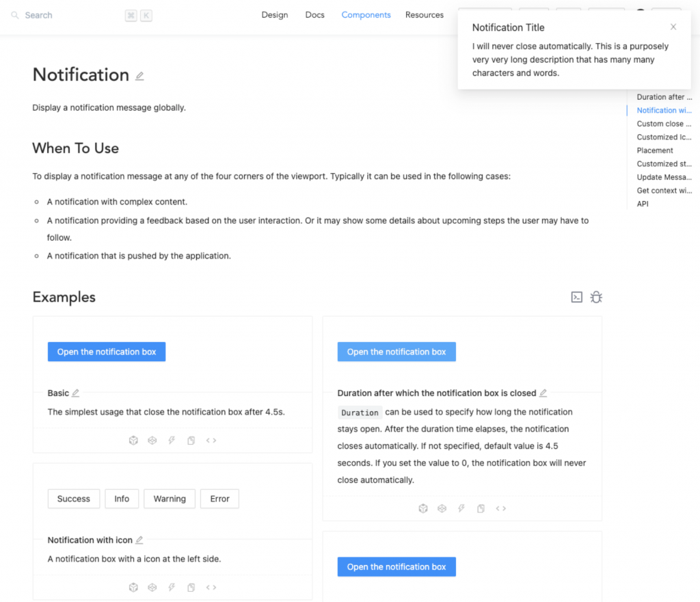Click the expand-all-code icon beside Examples
The width and height of the screenshot is (700, 602).
pyautogui.click(x=577, y=297)
